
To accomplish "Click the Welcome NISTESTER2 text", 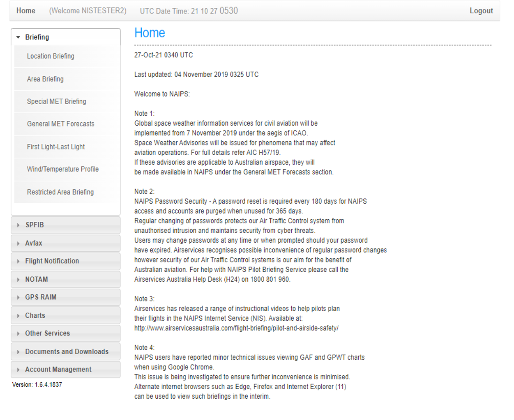I will pyautogui.click(x=88, y=11).
